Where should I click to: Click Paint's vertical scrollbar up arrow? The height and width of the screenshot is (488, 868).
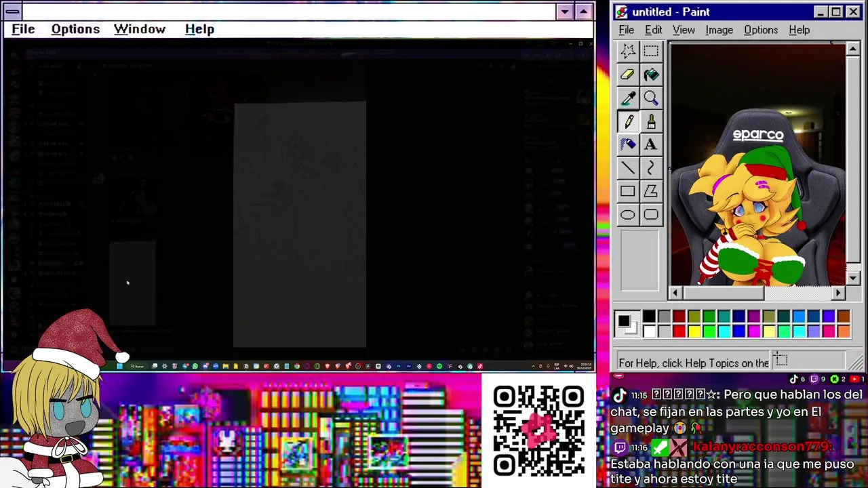tap(853, 49)
